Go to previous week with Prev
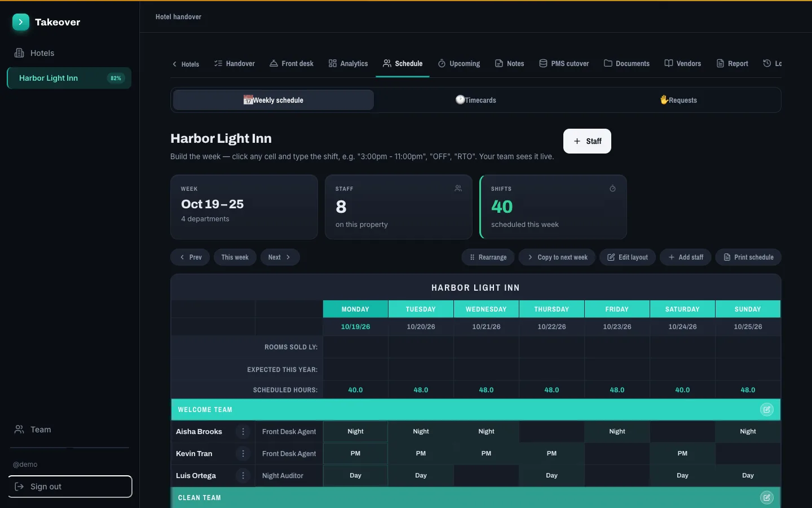This screenshot has height=508, width=812. coord(190,257)
